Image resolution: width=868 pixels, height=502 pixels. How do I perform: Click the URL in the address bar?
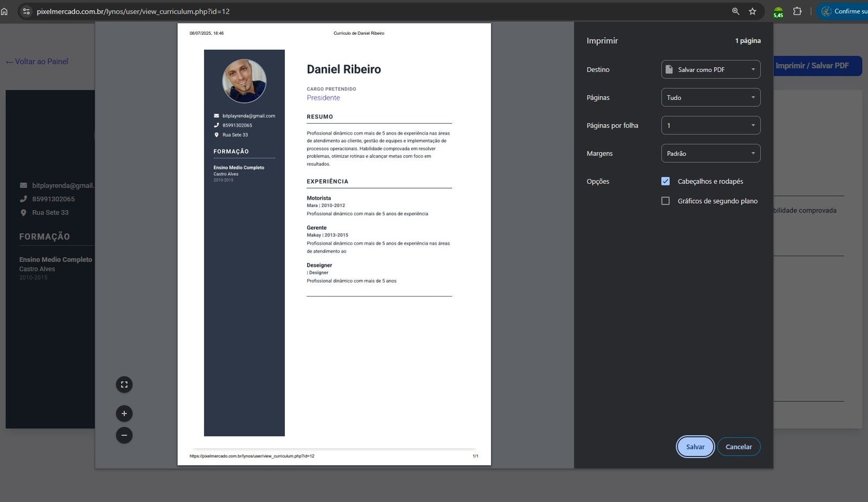coord(133,11)
